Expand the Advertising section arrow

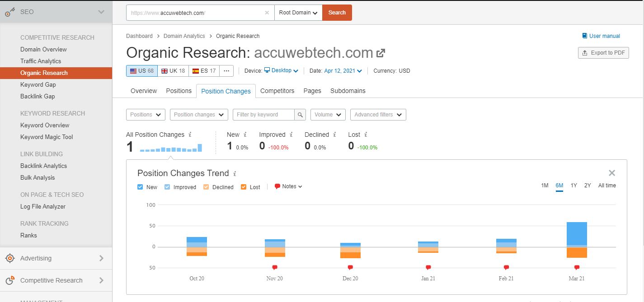coord(101,258)
